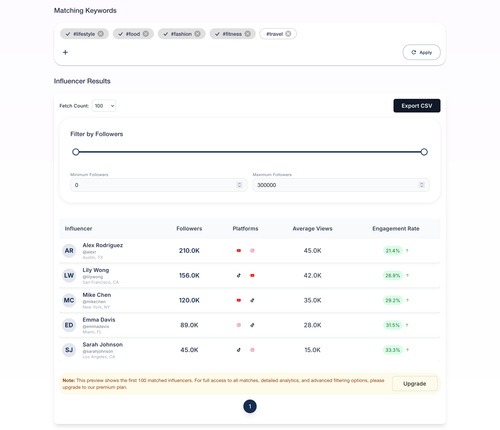Click the name Alex Rodriguez
Screen dimensions: 500x430
point(103,245)
